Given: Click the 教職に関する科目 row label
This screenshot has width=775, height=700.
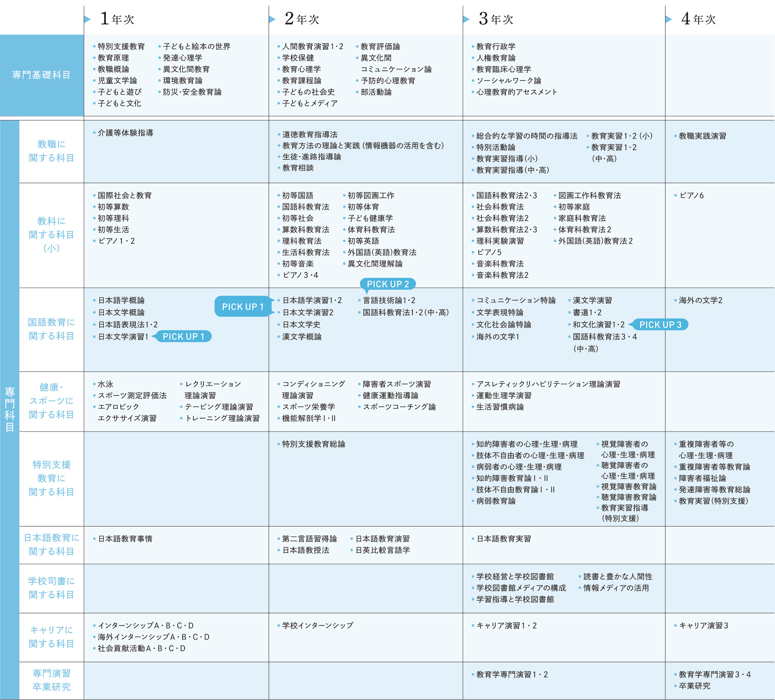Looking at the screenshot, I should (x=51, y=151).
